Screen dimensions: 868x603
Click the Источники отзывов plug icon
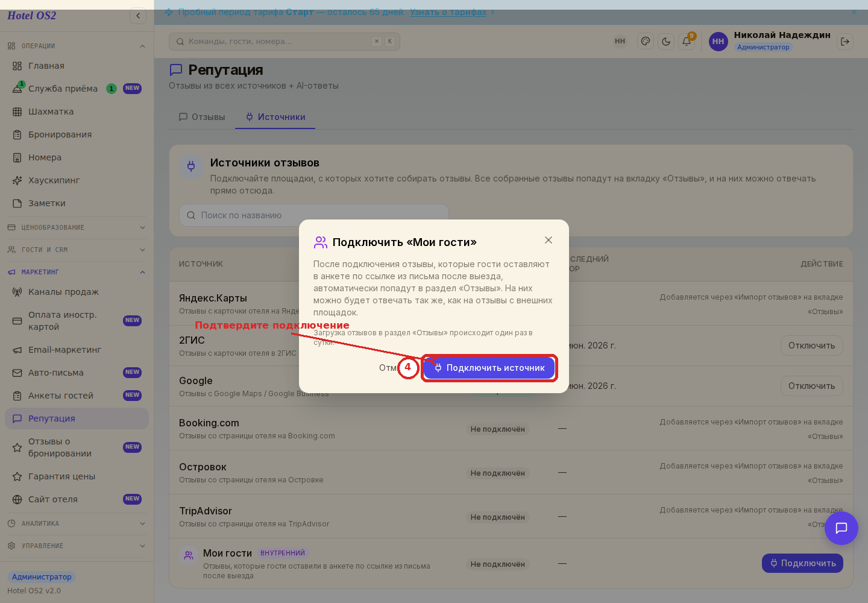pyautogui.click(x=191, y=166)
